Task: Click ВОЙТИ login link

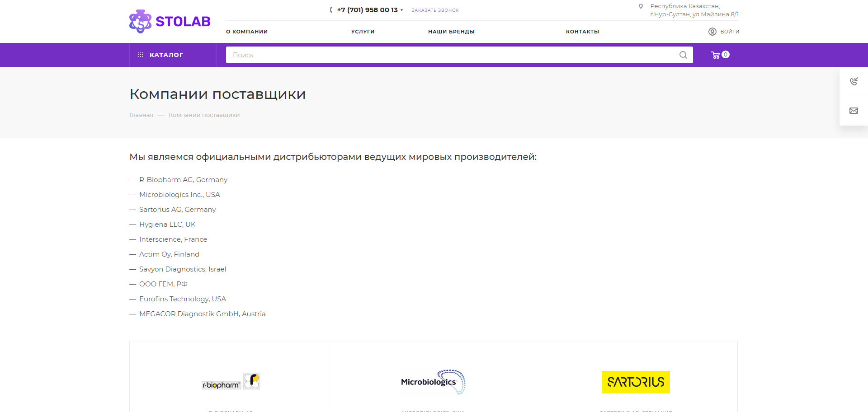Action: pyautogui.click(x=730, y=32)
